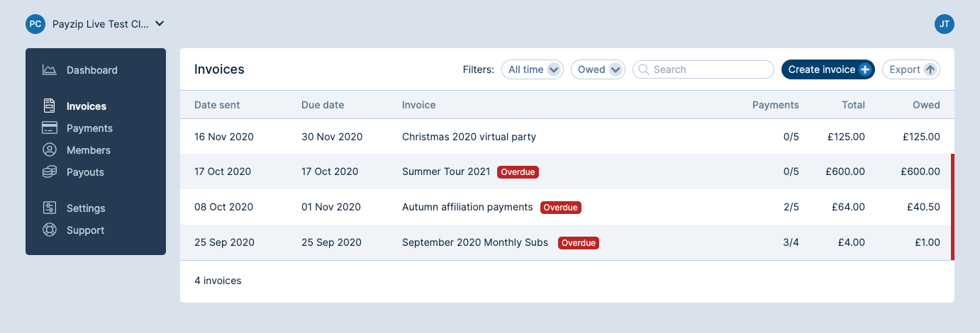This screenshot has height=333, width=980.
Task: Open the JT user avatar menu
Action: pos(944,24)
